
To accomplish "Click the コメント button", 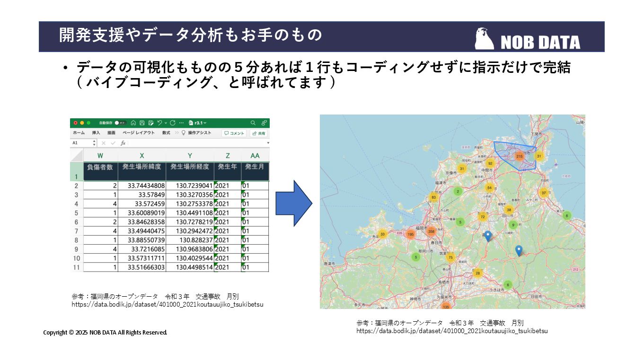I will coord(234,133).
